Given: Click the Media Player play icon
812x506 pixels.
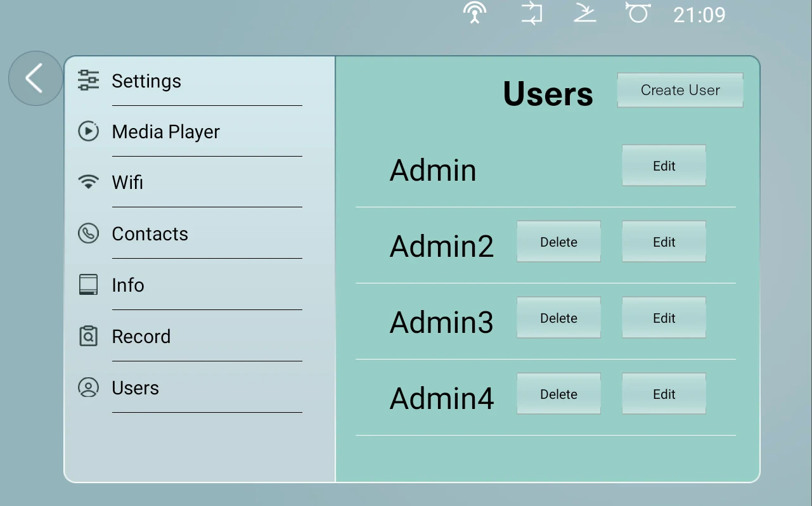Looking at the screenshot, I should point(88,131).
